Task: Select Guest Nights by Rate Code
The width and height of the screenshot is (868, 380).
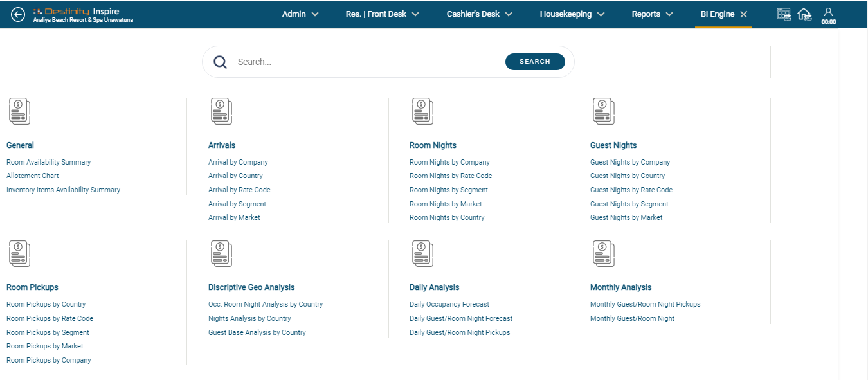Action: 631,190
